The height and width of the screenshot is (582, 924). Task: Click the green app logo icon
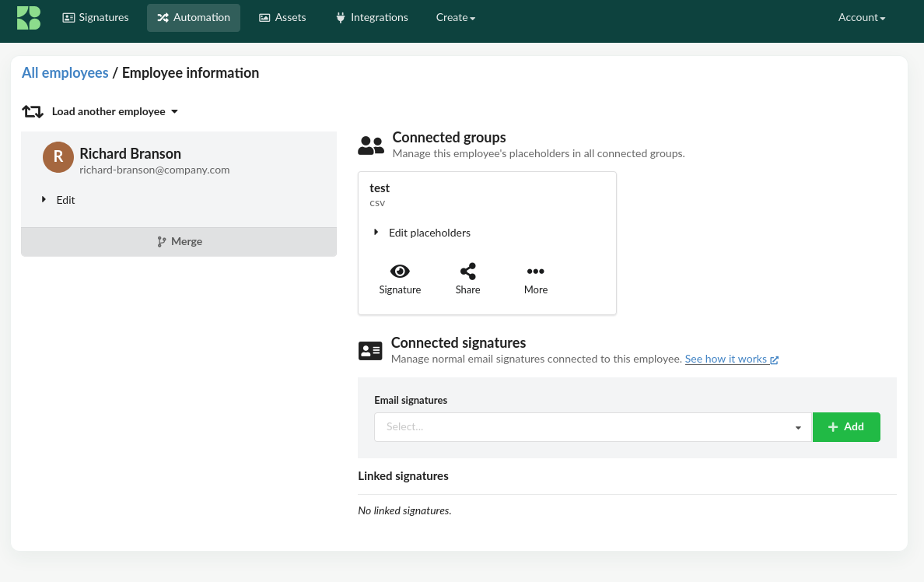point(29,18)
